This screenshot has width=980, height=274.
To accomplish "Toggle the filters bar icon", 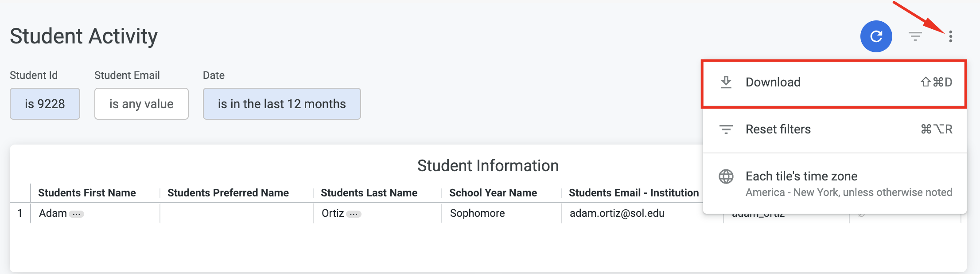I will pos(915,36).
